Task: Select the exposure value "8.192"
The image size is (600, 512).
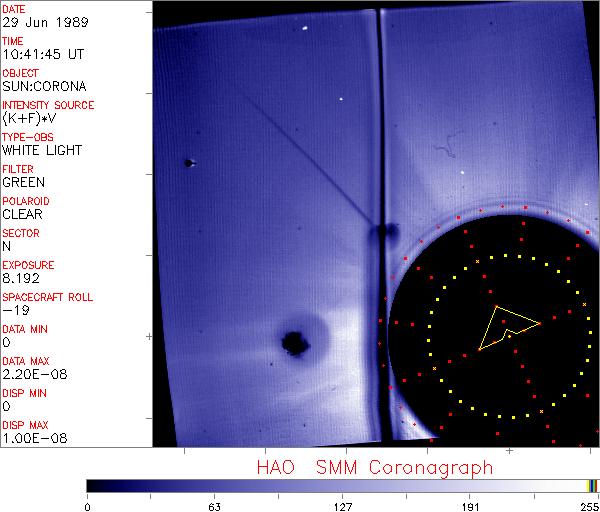Action: coord(21,278)
